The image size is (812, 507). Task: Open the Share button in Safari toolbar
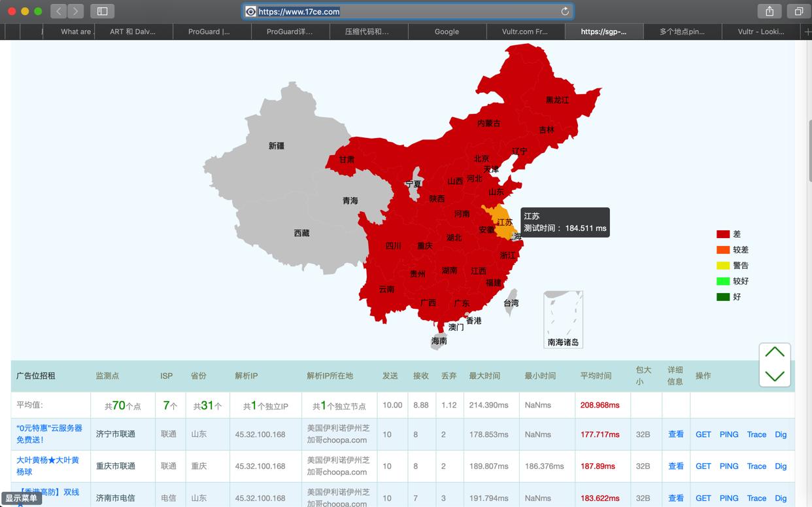(770, 11)
